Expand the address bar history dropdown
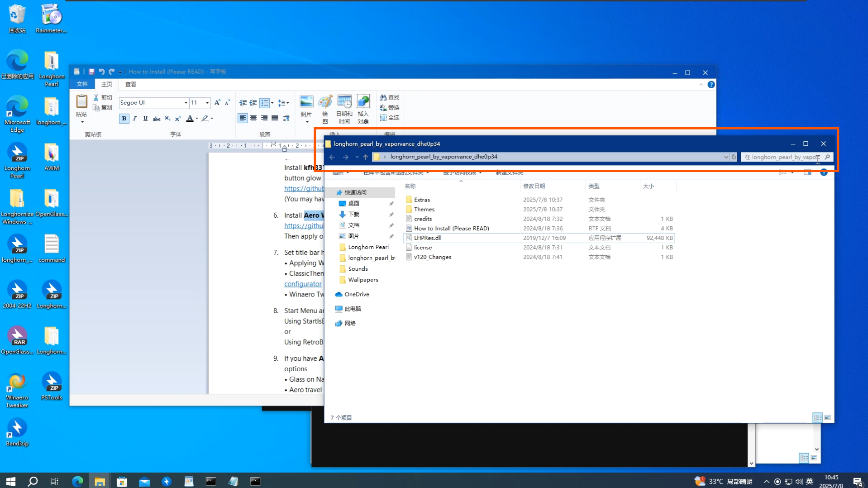Screen dimensions: 868x488 [726, 157]
